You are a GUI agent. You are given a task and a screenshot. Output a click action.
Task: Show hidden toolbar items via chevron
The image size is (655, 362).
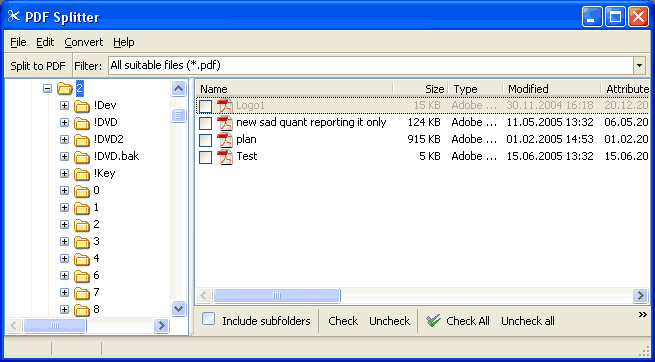643,315
